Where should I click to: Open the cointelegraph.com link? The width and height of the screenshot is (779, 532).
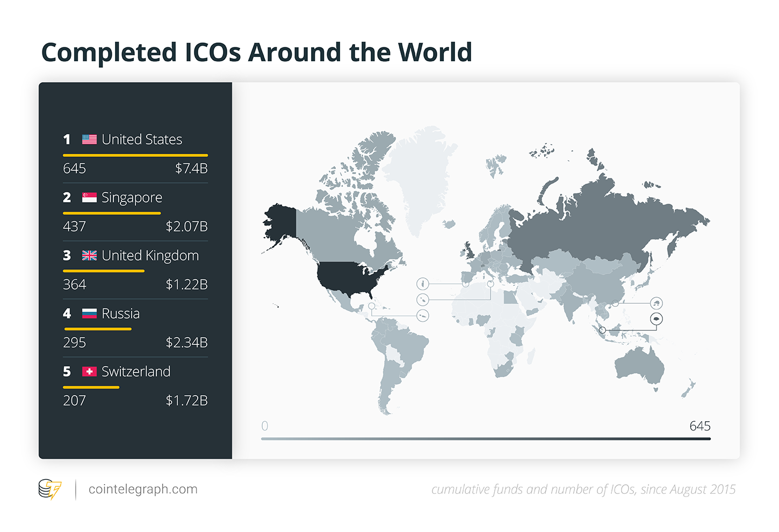click(x=143, y=489)
